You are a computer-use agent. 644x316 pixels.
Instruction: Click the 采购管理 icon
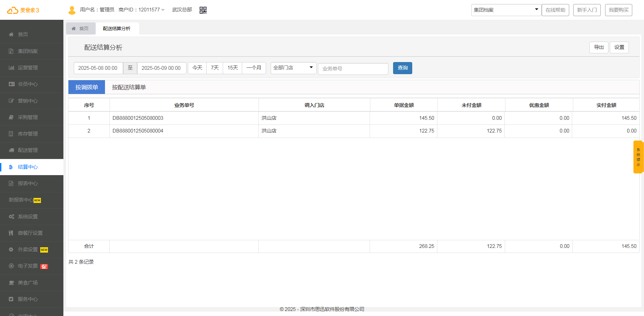(11, 117)
